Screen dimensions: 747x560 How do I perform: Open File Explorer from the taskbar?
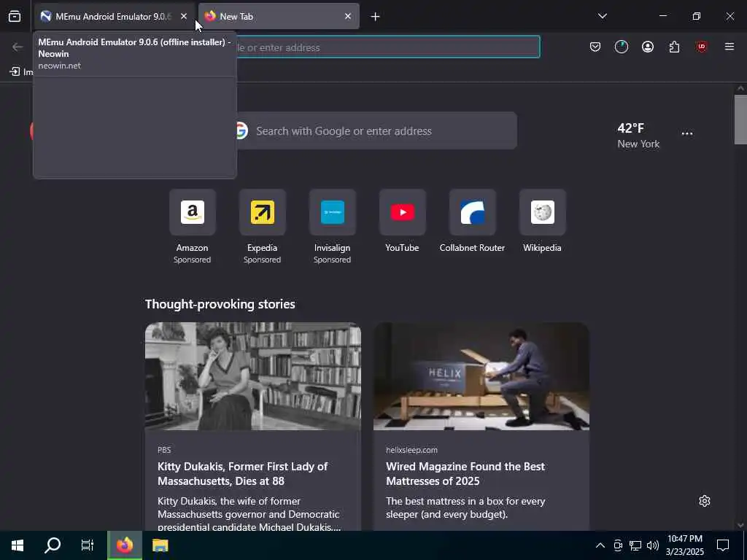(x=160, y=545)
